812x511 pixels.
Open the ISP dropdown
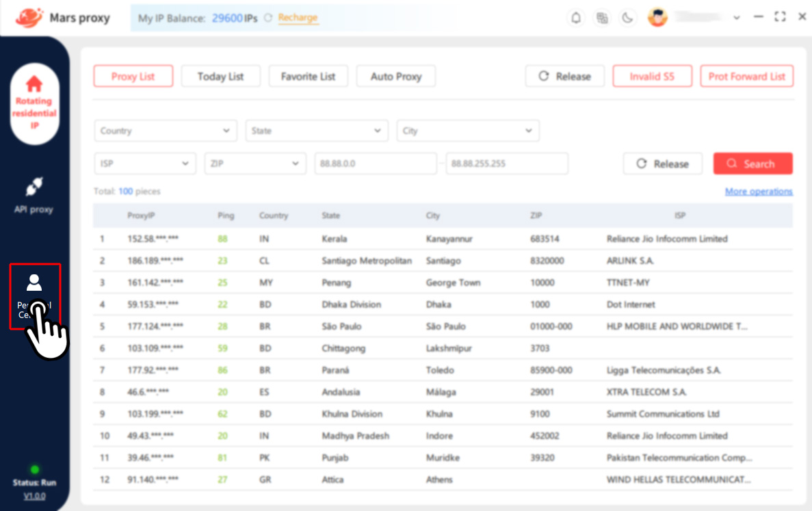tap(144, 163)
